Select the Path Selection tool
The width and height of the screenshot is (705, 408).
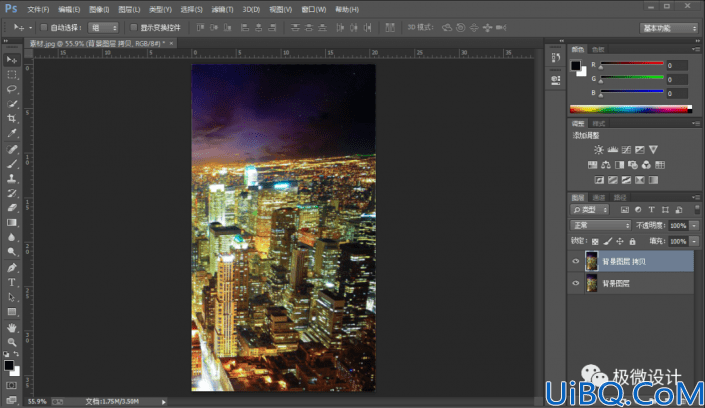pyautogui.click(x=12, y=297)
